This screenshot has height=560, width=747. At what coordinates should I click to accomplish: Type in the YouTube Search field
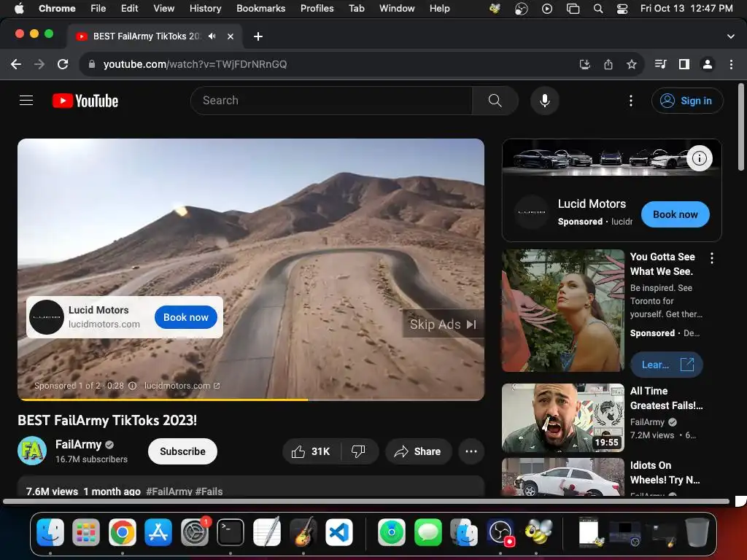332,101
